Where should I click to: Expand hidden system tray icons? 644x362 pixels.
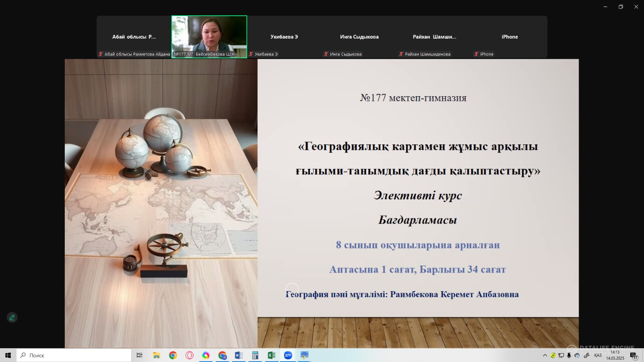545,355
